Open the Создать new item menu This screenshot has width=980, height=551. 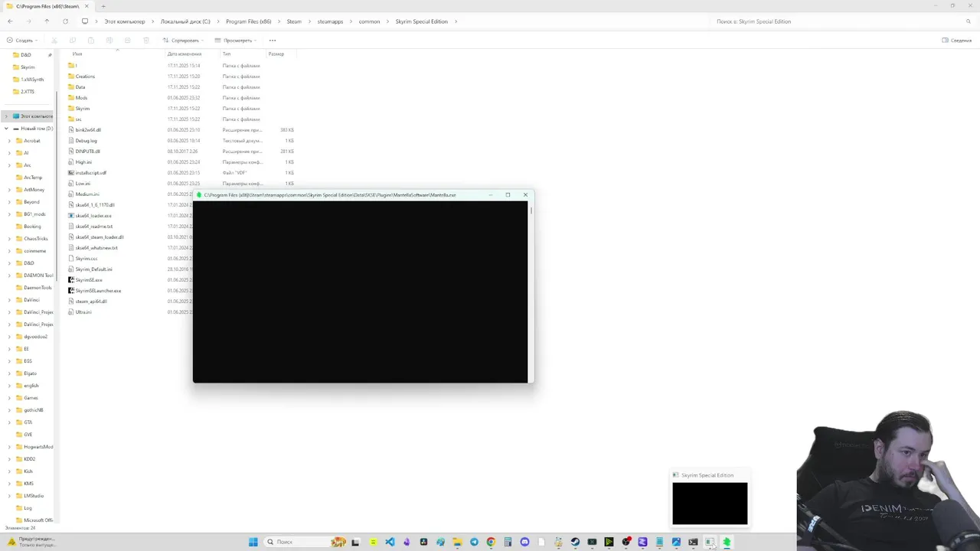pyautogui.click(x=21, y=41)
